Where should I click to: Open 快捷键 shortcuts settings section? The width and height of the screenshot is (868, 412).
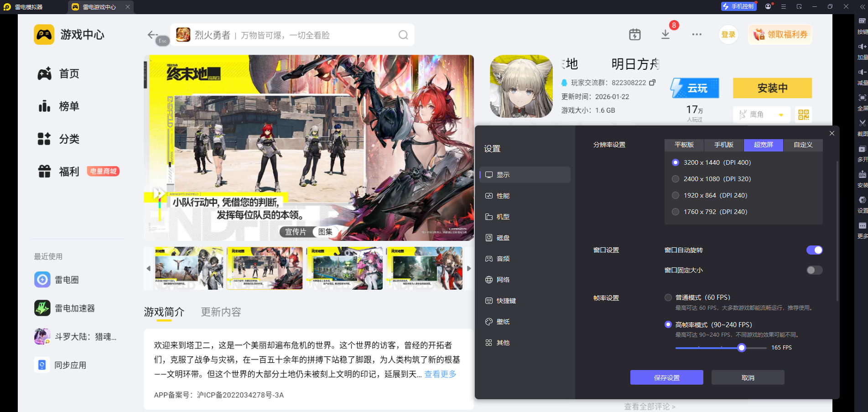click(525, 301)
